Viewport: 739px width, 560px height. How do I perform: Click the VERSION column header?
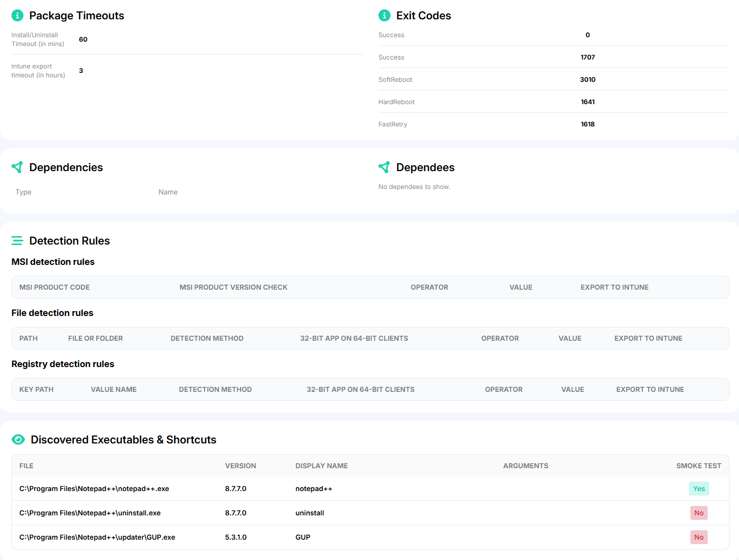click(x=241, y=466)
